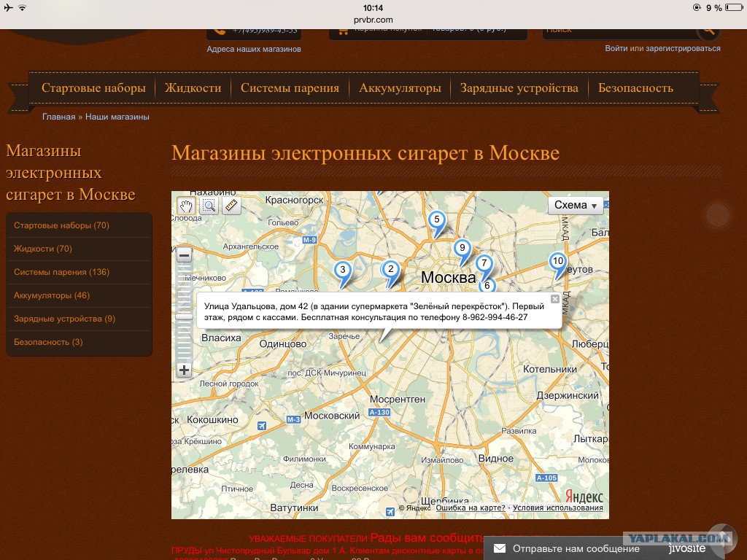Open Стартовые наборы in the top menu

click(x=93, y=87)
